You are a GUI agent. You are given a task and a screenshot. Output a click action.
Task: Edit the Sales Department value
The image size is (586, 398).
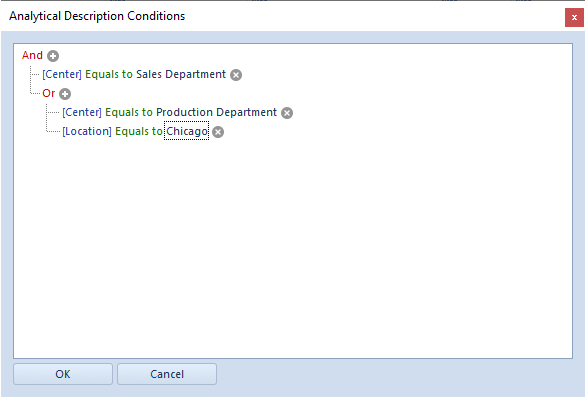[181, 74]
